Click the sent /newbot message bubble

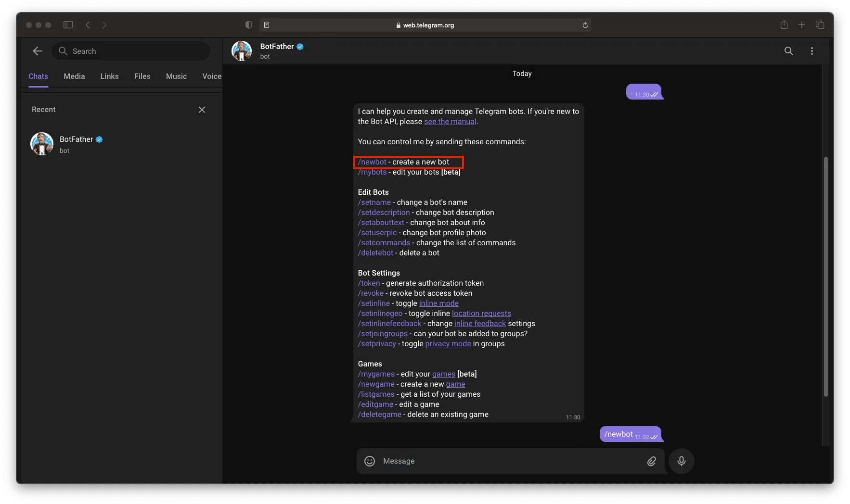(631, 434)
